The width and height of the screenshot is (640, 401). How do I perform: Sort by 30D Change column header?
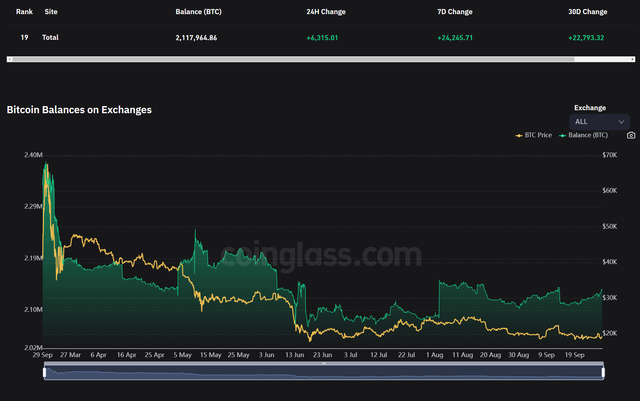coord(587,12)
